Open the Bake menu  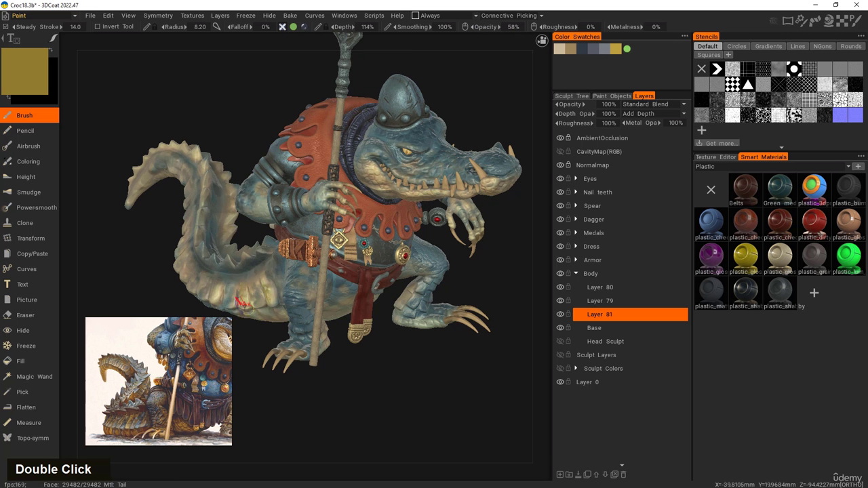(x=290, y=16)
